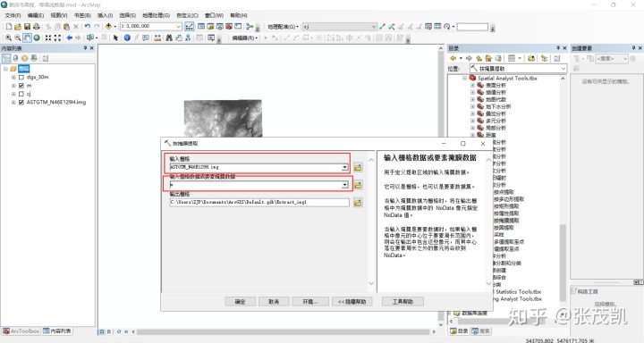Click the Find binoculars icon
This screenshot has width=644, height=343.
click(x=169, y=38)
